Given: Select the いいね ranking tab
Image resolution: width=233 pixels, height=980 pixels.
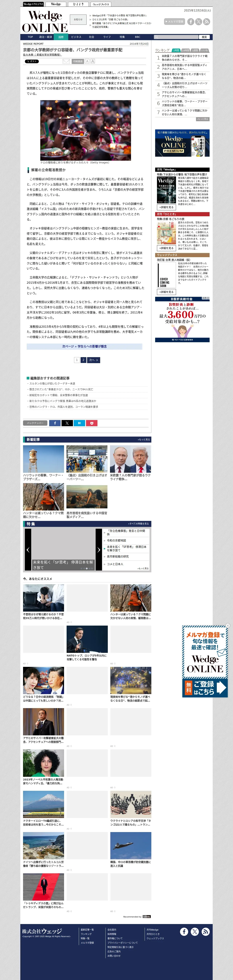Looking at the screenshot, I should 205,50.
